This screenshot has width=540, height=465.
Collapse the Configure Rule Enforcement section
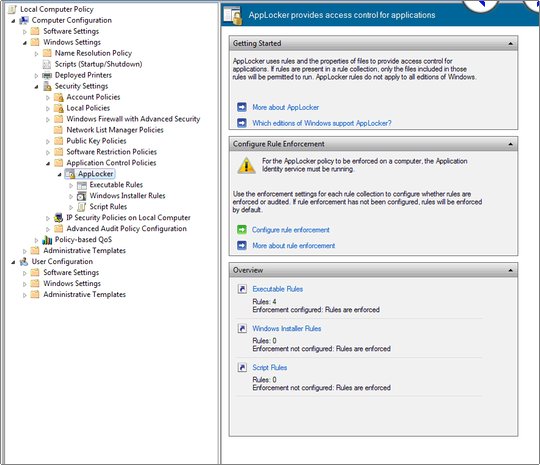click(510, 144)
